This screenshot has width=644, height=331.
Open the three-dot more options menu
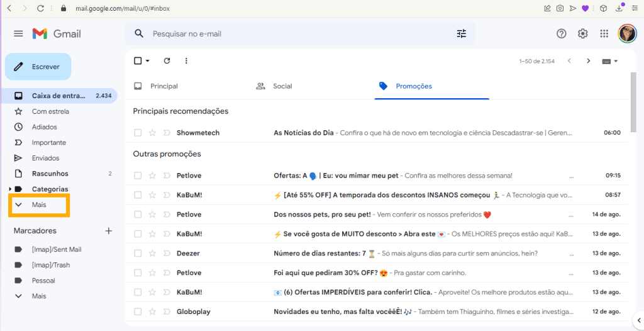[x=186, y=61]
